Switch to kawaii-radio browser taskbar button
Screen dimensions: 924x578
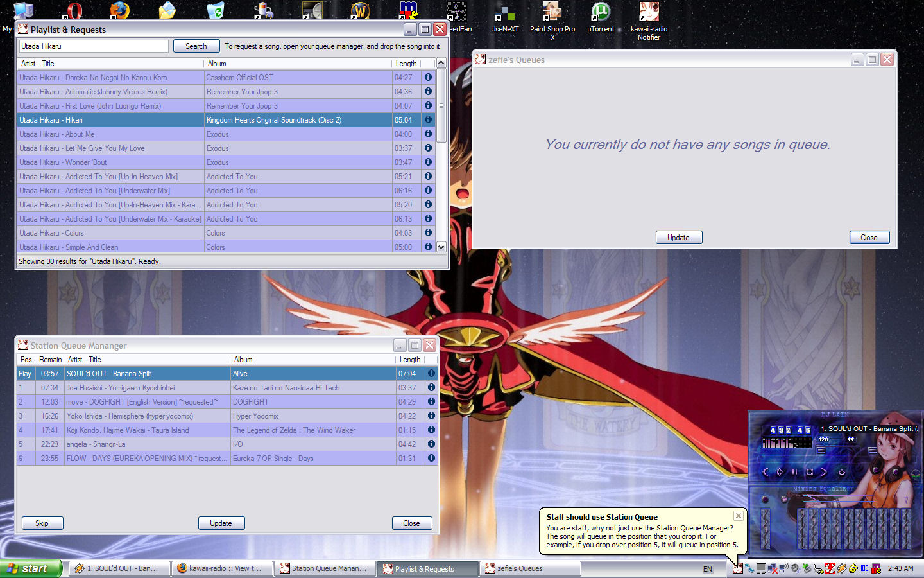(222, 568)
